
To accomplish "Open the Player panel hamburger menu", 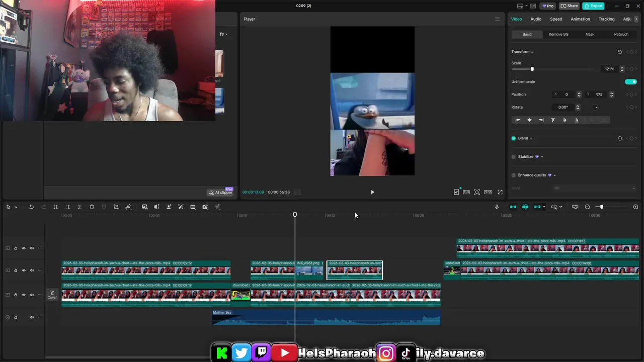I will tap(498, 19).
